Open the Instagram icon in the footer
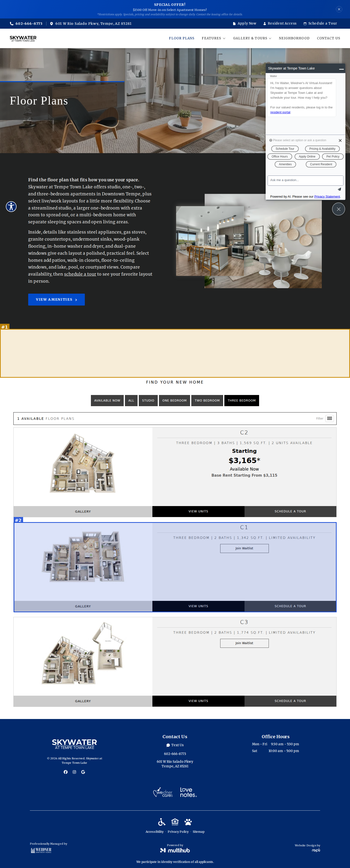The height and width of the screenshot is (868, 350). [74, 772]
